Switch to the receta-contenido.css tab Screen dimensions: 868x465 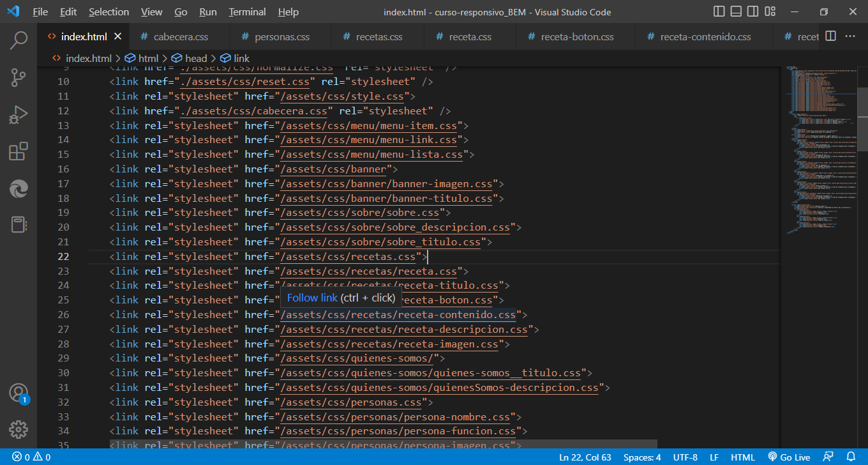(x=705, y=36)
